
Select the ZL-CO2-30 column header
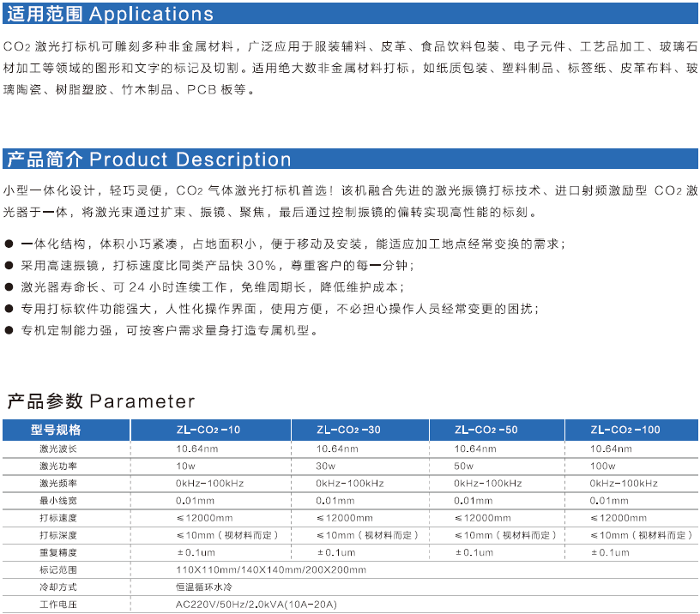point(348,430)
